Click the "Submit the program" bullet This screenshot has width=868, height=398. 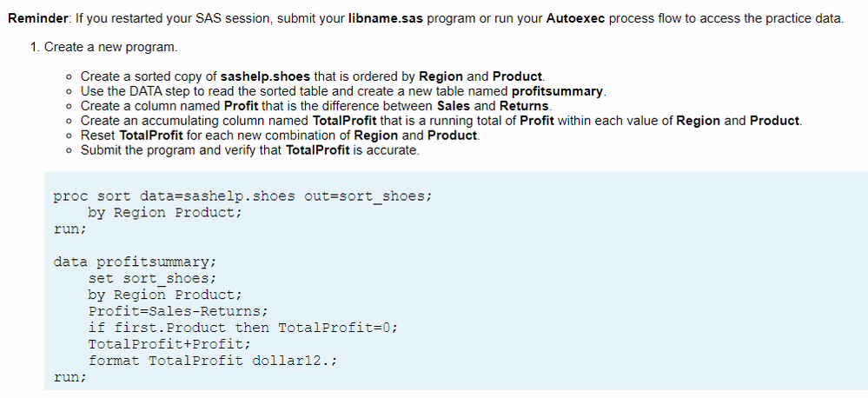[x=250, y=150]
